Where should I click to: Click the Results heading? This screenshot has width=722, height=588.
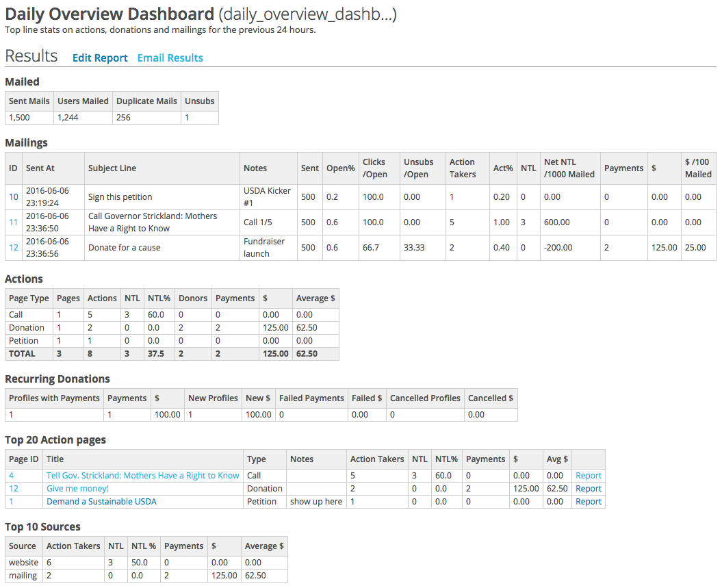31,55
